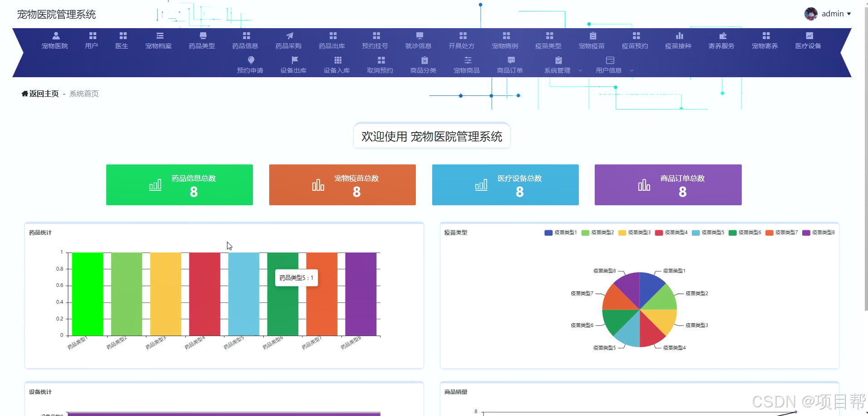Screen dimensions: 868x416
Task: Select the 系统管理 clipboard-check icon
Action: [x=558, y=60]
